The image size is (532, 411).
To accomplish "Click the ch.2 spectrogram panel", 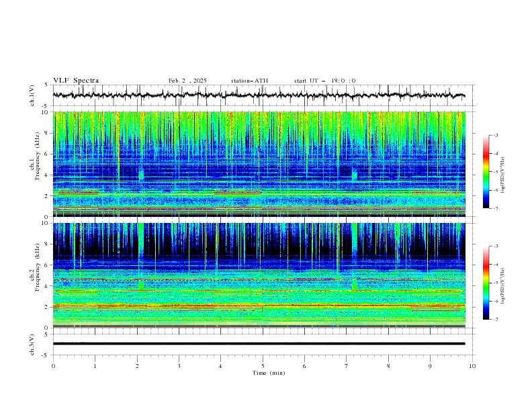I will [259, 275].
